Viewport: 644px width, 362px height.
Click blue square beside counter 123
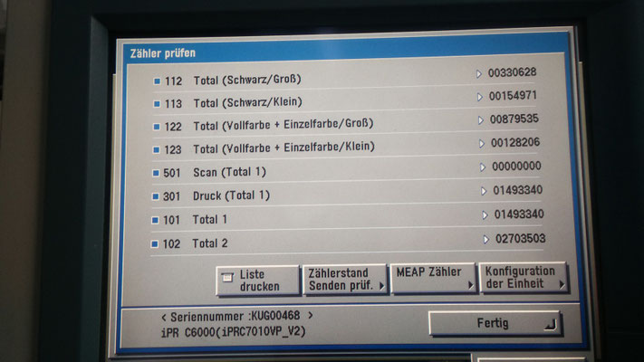156,150
